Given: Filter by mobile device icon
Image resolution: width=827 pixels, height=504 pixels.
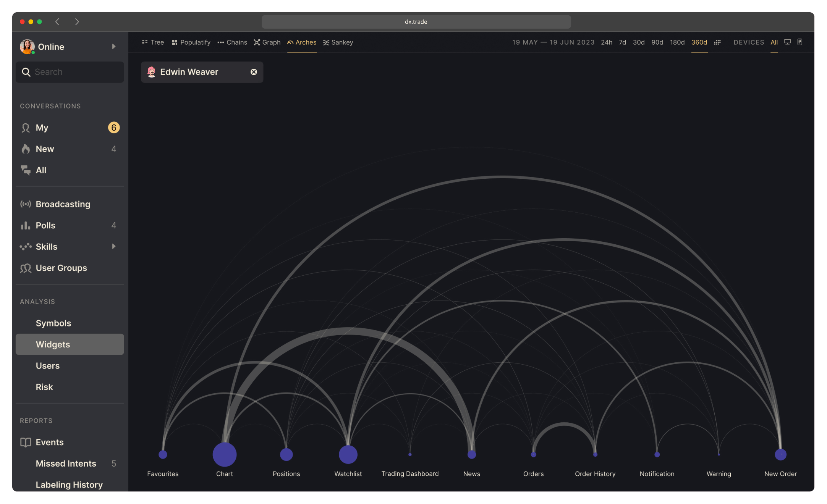Looking at the screenshot, I should coord(800,42).
